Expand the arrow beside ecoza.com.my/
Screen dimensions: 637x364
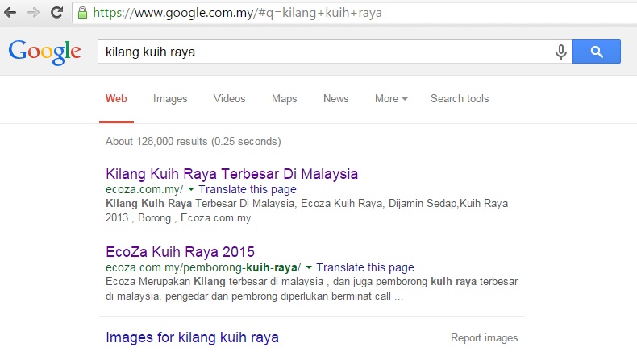[x=191, y=189]
